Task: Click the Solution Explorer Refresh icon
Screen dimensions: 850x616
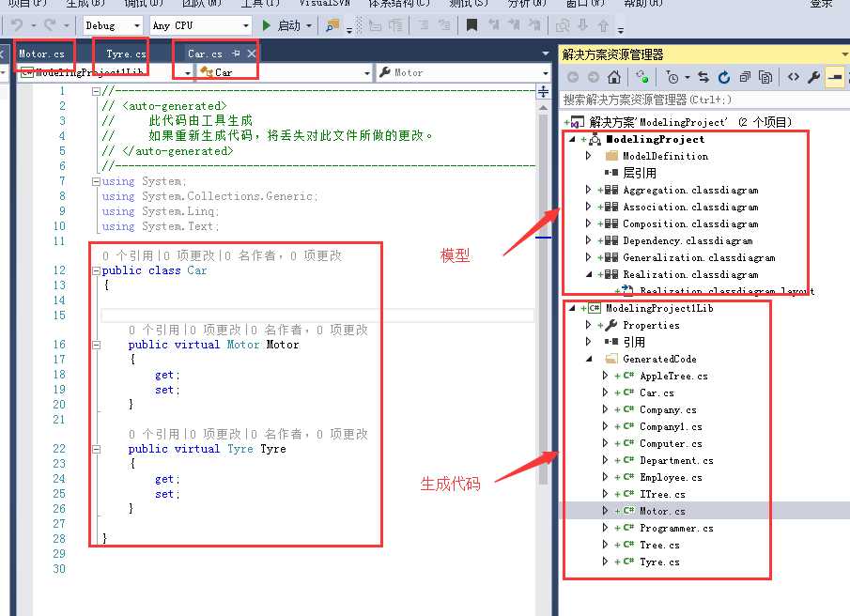Action: [724, 78]
